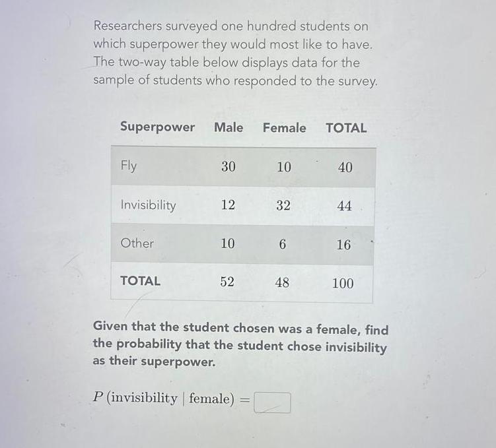
Task: Click the Female total cell showing 48
Action: tap(282, 282)
